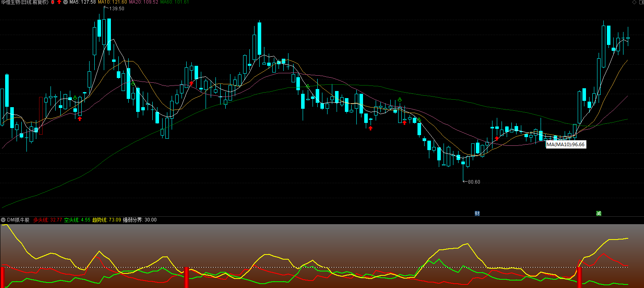The height and width of the screenshot is (288, 644).
Task: Click the MA(MA10):96.66 tooltip
Action: [x=565, y=145]
